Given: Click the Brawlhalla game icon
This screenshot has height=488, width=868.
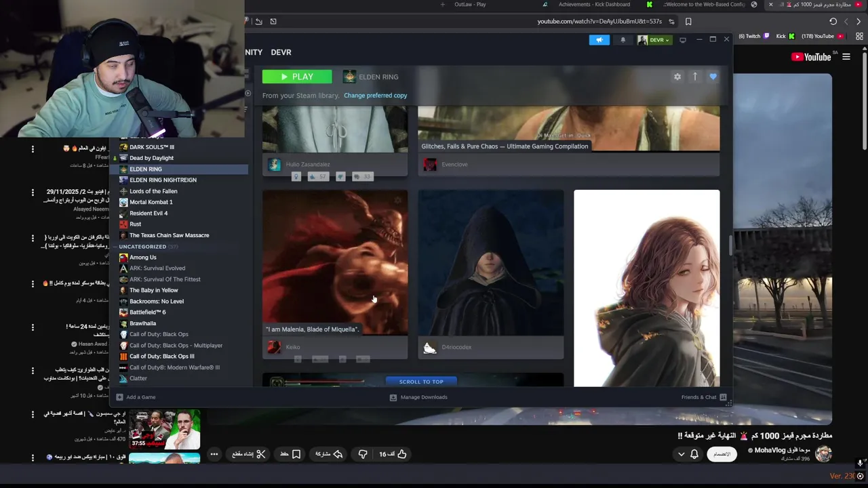Looking at the screenshot, I should coord(123,323).
